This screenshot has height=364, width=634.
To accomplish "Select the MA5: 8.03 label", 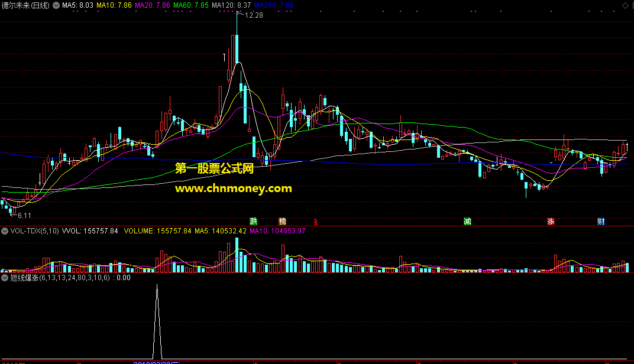I will pyautogui.click(x=77, y=5).
